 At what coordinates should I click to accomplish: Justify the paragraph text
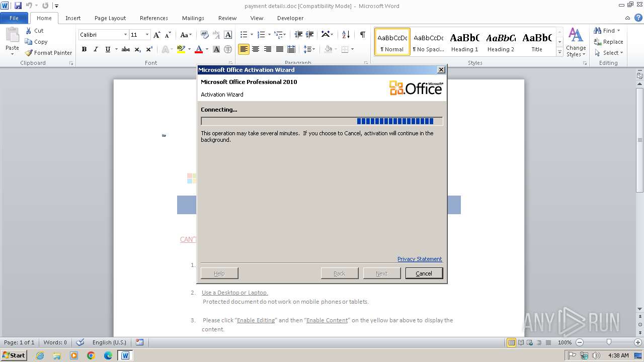tap(279, 49)
